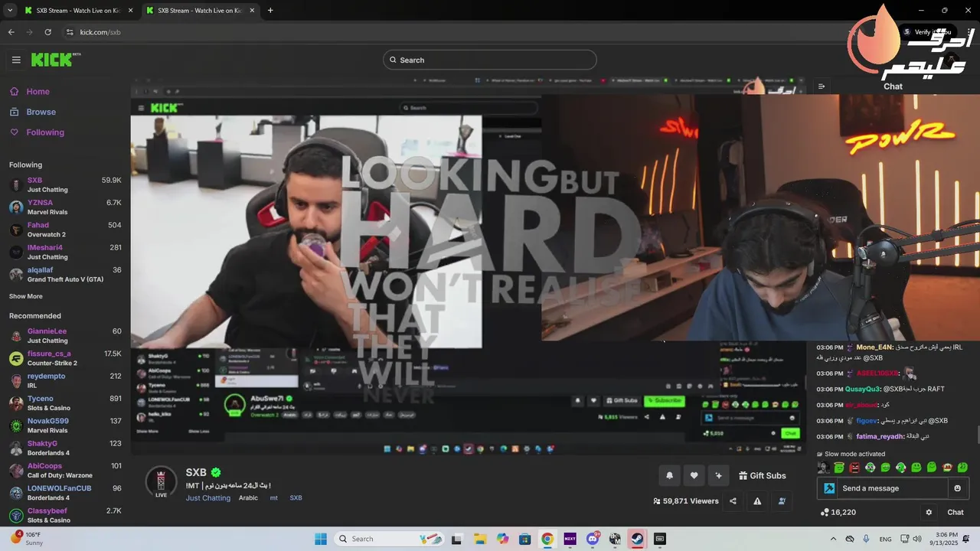Select the last green quick emote
The image size is (980, 551).
click(962, 468)
